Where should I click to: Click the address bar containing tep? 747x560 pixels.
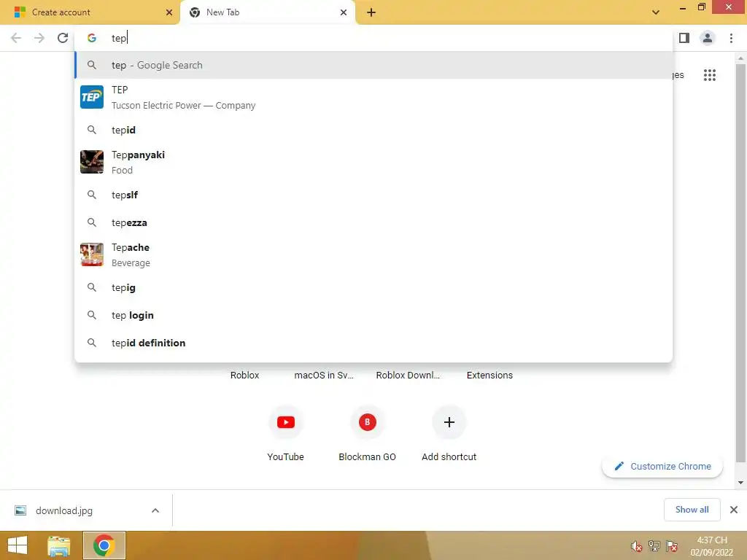pos(373,38)
